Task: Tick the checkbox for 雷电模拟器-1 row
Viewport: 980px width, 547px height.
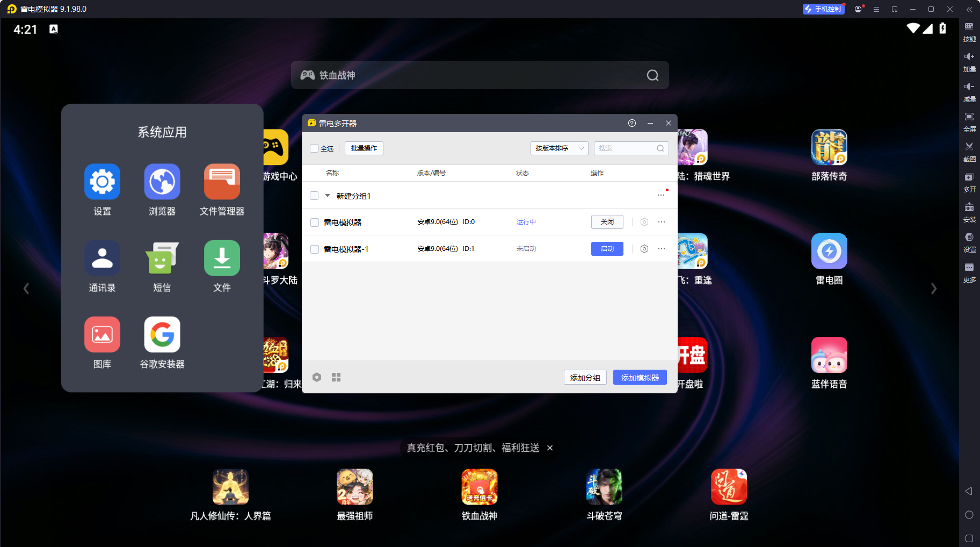Action: 315,249
